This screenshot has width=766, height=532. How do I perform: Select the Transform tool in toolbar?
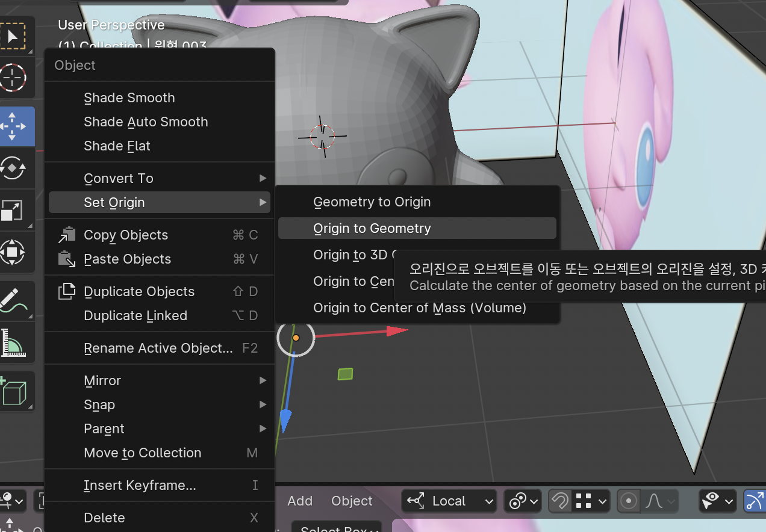pos(13,252)
